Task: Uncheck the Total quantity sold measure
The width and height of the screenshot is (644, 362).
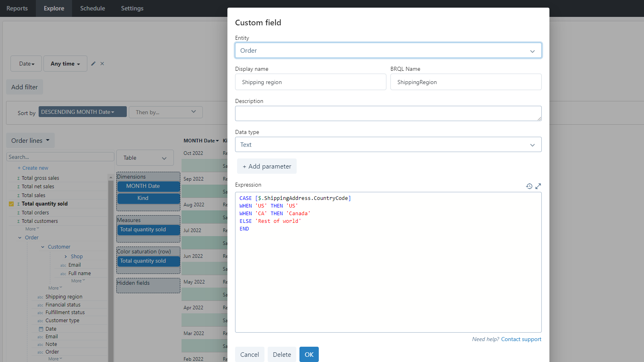Action: coord(11,204)
